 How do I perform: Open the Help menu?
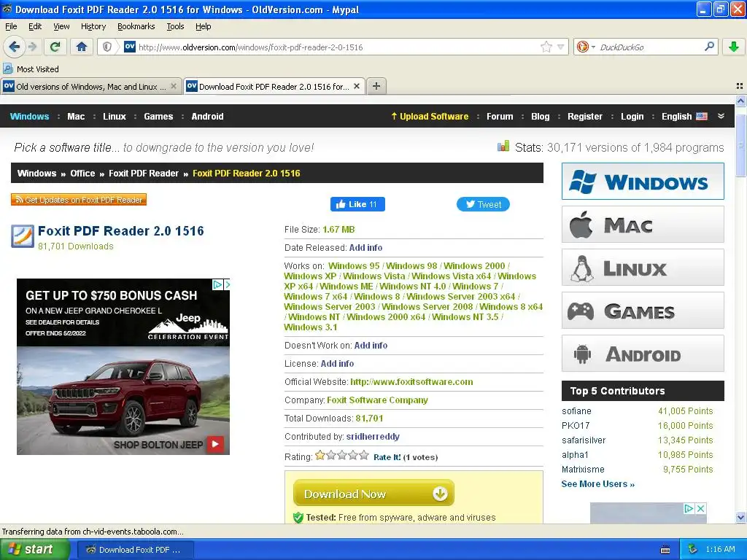204,26
